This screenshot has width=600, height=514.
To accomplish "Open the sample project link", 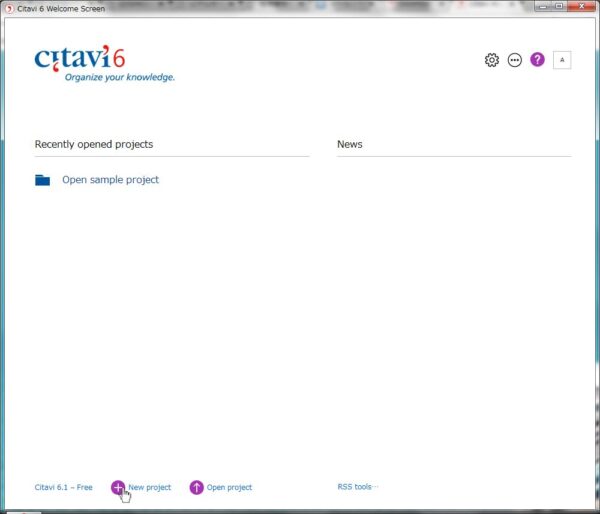I will pyautogui.click(x=111, y=180).
